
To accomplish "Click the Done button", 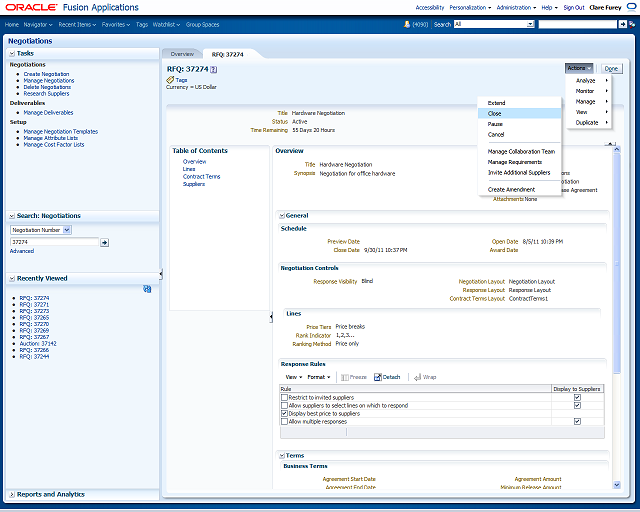I will point(611,69).
